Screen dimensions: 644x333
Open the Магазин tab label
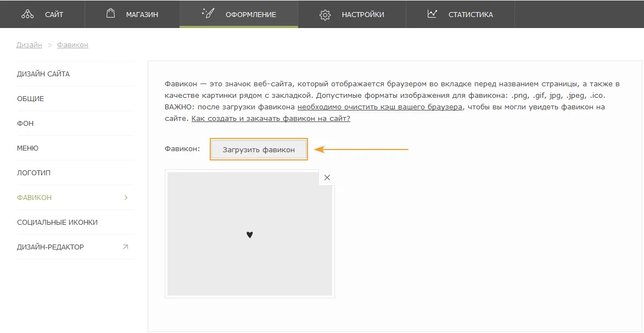point(142,15)
